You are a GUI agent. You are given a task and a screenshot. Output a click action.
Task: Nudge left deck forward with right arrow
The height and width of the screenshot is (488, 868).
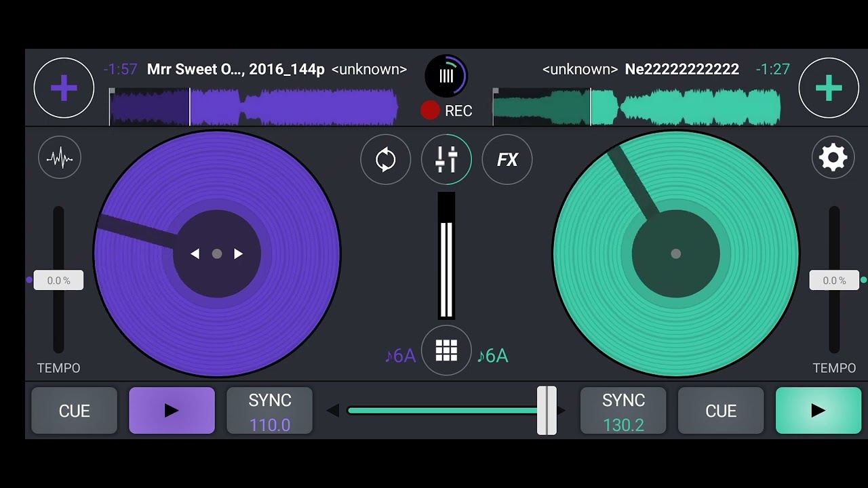[238, 253]
